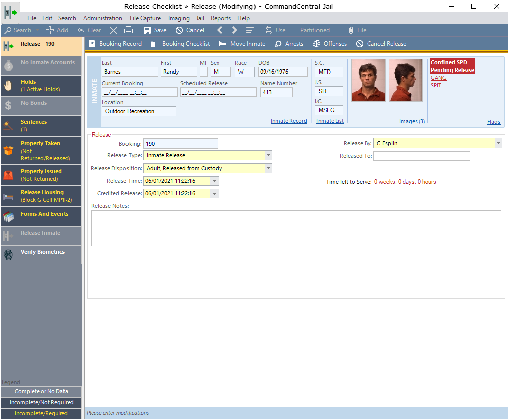
Task: Open Booking Checklist
Action: 180,44
